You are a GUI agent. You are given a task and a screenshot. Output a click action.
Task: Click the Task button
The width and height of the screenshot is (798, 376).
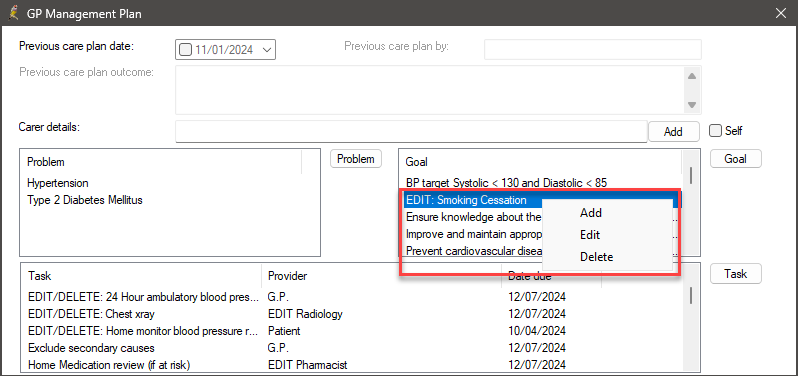pyautogui.click(x=735, y=274)
